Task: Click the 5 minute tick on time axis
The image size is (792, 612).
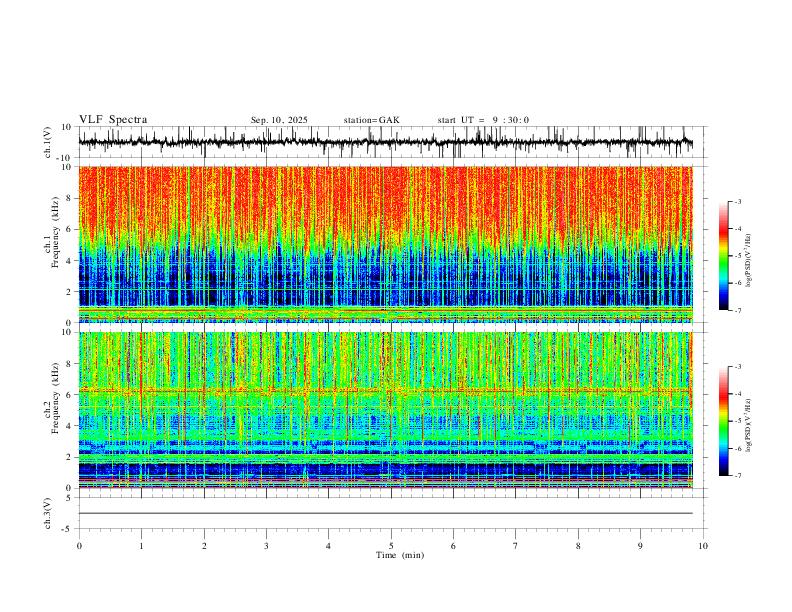Action: coord(391,546)
